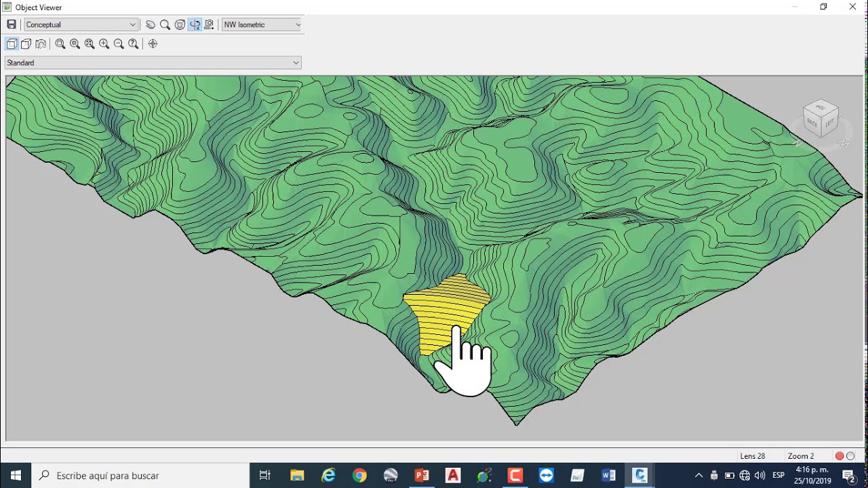Viewport: 868px width, 488px height.
Task: Click the Zoom Center icon
Action: (75, 43)
